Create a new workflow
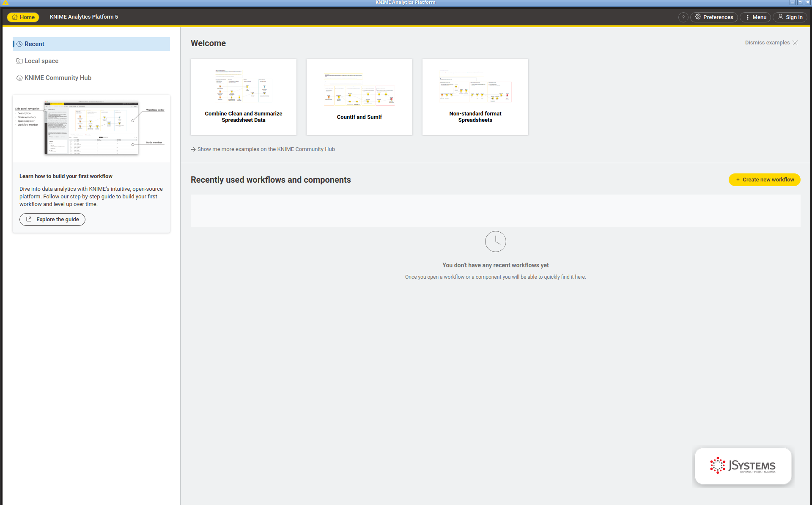Screen dimensions: 812x505 (765, 180)
